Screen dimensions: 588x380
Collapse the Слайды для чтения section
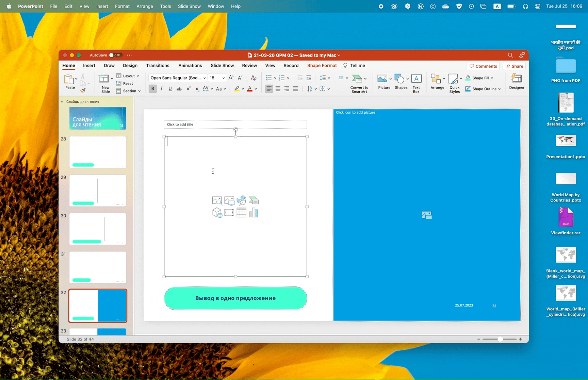pos(62,102)
